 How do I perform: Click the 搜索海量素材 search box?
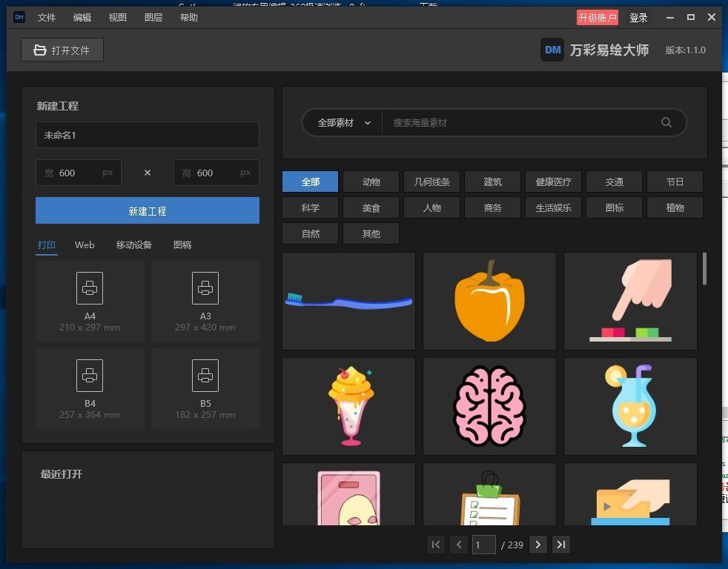coord(520,122)
